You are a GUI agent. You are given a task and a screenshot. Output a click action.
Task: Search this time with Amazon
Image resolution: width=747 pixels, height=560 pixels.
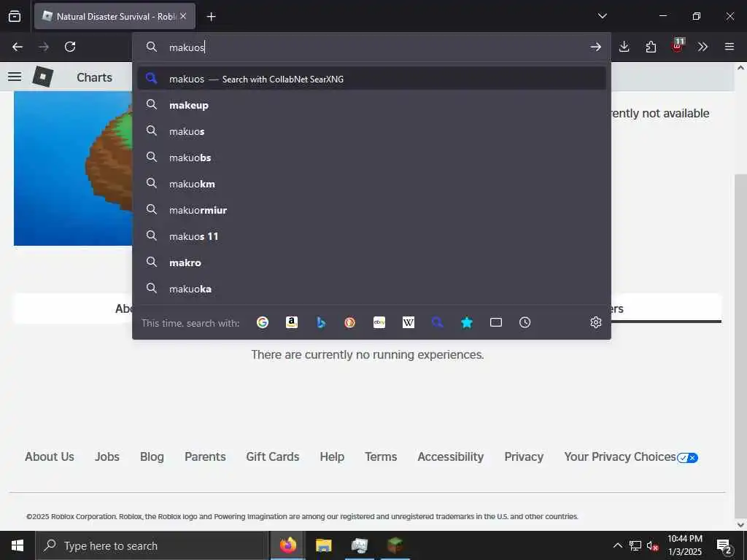(292, 322)
